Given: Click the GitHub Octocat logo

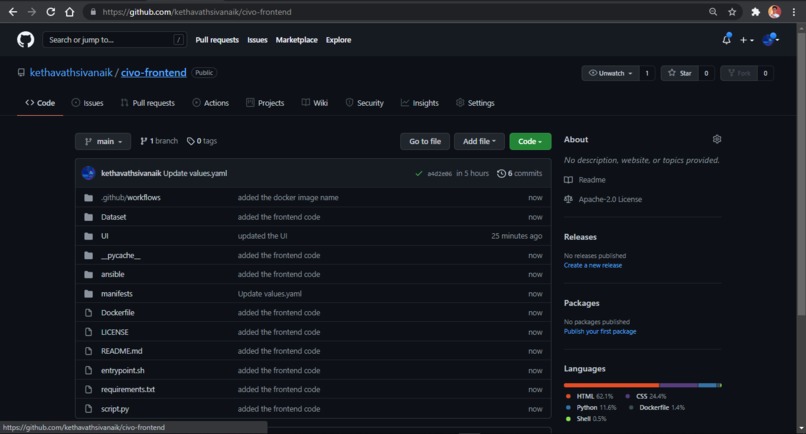Looking at the screenshot, I should [x=25, y=40].
